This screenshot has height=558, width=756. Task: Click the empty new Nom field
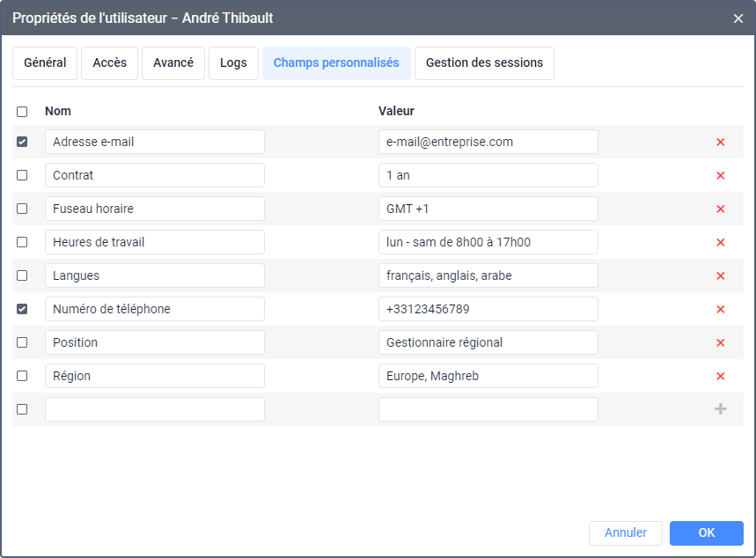point(155,409)
